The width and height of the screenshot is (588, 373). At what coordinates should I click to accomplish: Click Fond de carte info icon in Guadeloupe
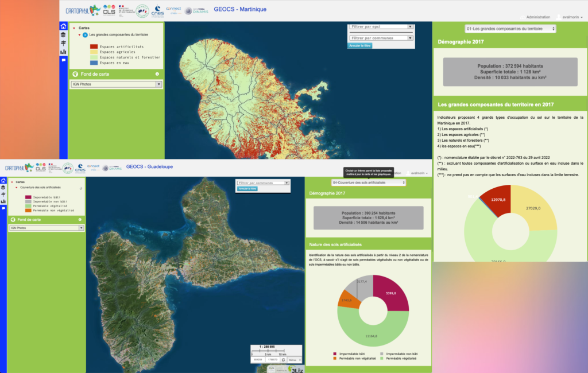(x=80, y=220)
